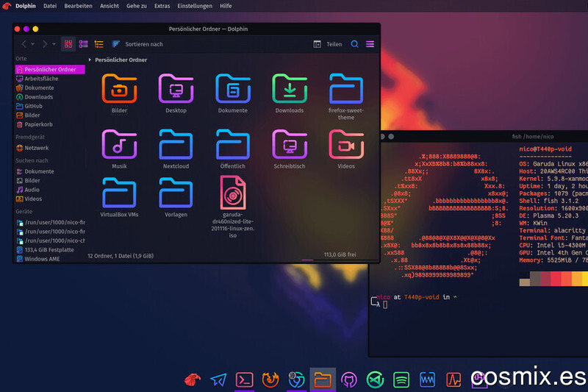This screenshot has height=392, width=588.
Task: Launch Telegram from the dock
Action: pos(218,379)
